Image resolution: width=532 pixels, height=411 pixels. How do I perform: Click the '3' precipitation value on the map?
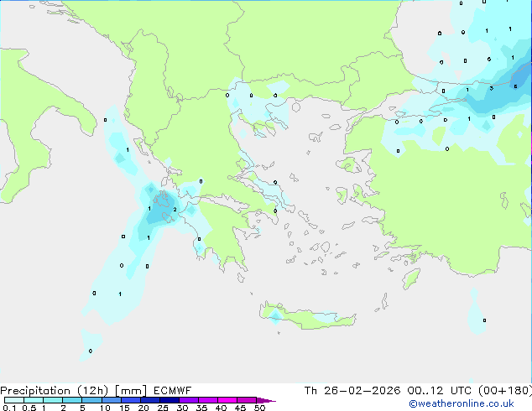491,88
